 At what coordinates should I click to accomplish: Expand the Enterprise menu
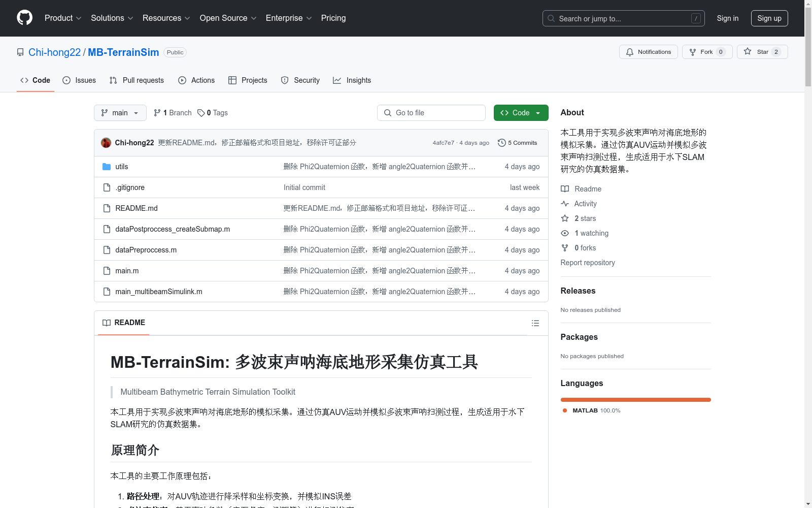coord(288,18)
